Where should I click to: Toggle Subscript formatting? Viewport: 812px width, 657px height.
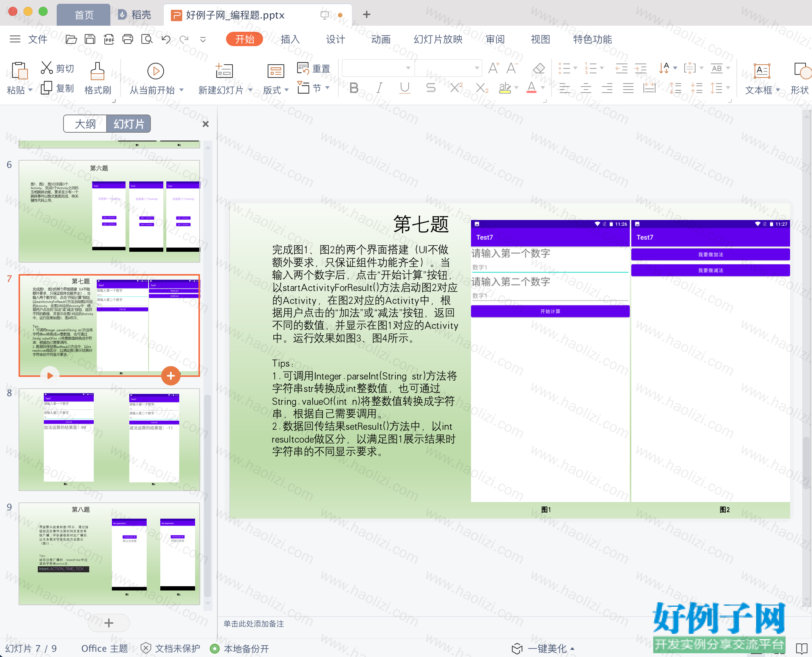(482, 88)
